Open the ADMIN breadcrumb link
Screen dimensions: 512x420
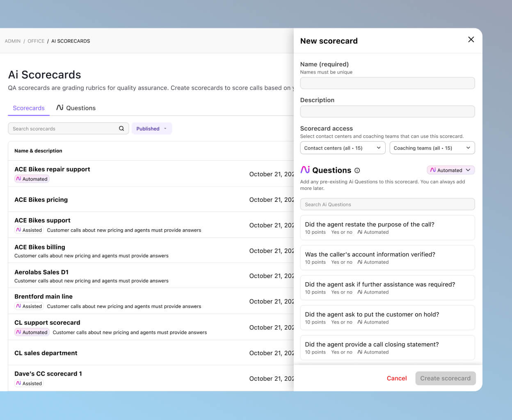(x=12, y=41)
